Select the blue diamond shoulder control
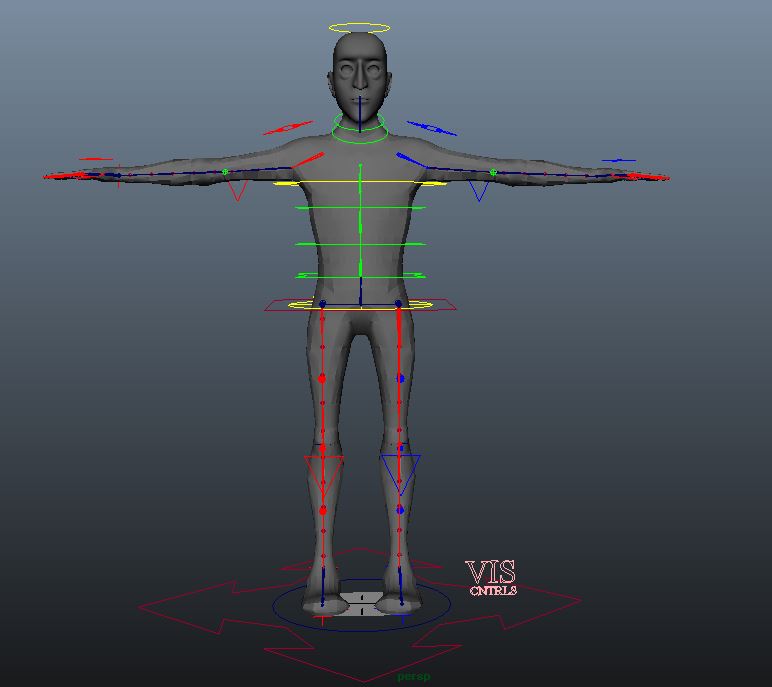Viewport: 772px width, 687px height. [x=431, y=128]
